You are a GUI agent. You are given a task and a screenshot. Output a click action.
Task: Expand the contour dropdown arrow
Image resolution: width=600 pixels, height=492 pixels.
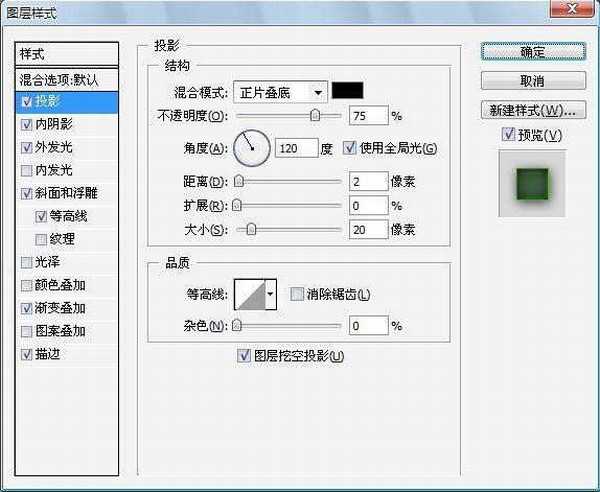coord(271,295)
